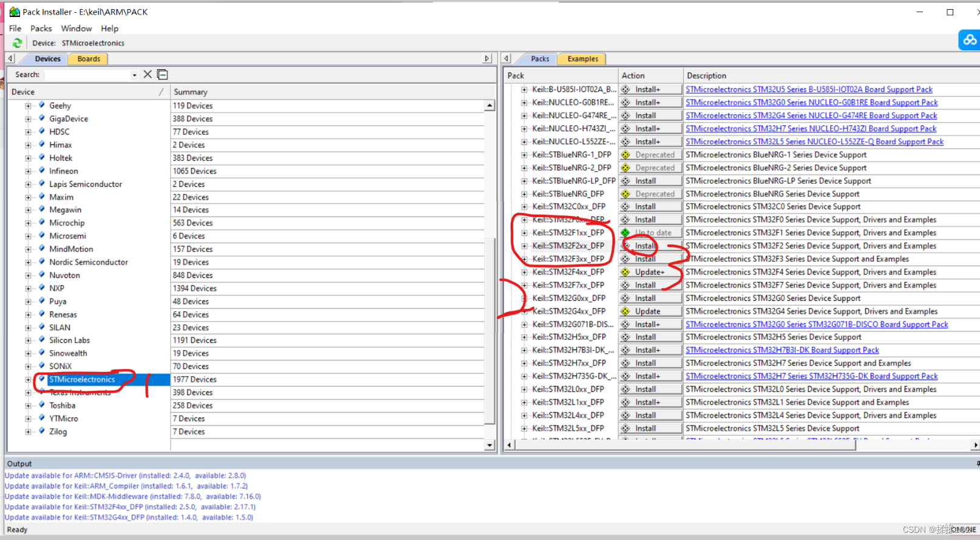Click the green up-to-date icon for STM32F1xx_DFP
The width and height of the screenshot is (980, 540).
click(x=625, y=233)
